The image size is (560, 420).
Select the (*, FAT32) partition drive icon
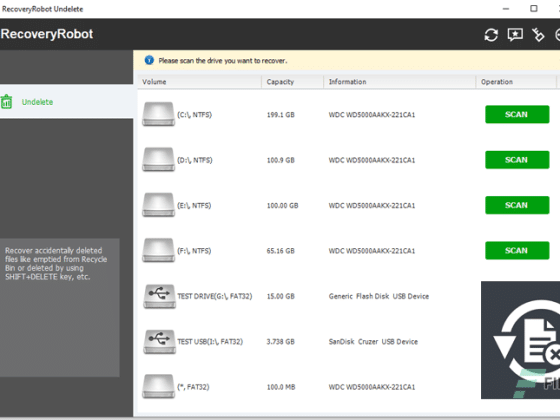159,386
